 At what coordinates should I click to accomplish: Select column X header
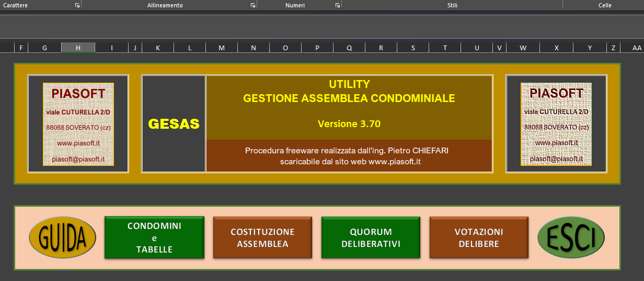click(556, 48)
